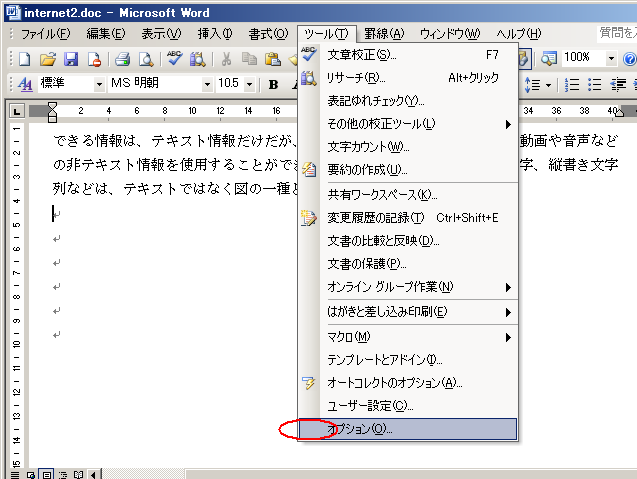Switch to Reading Layout view icon
Image resolution: width=637 pixels, height=479 pixels.
pyautogui.click(x=78, y=475)
